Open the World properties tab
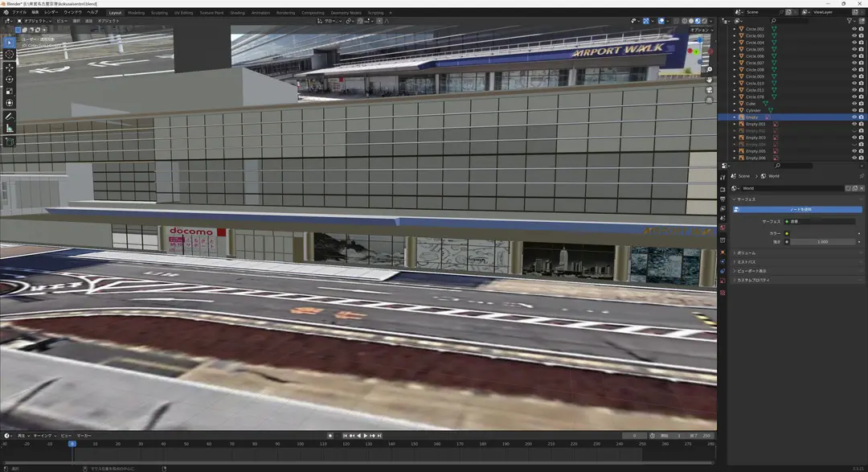 click(723, 228)
